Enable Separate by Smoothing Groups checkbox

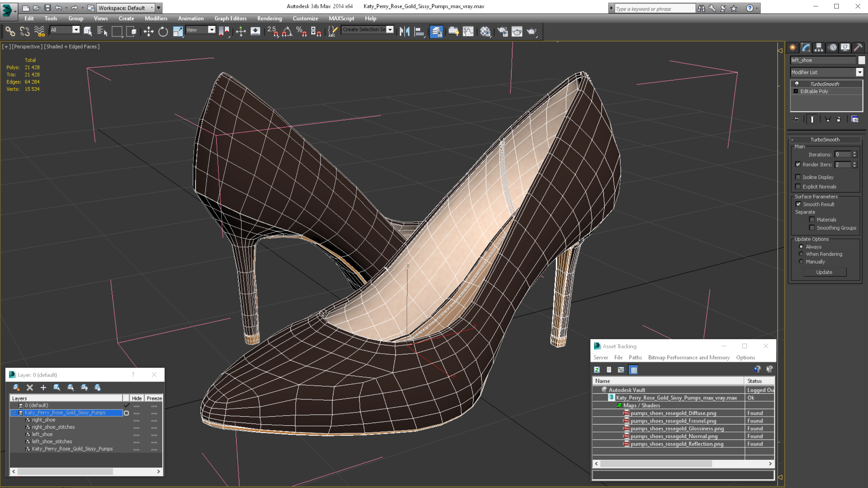pos(812,228)
